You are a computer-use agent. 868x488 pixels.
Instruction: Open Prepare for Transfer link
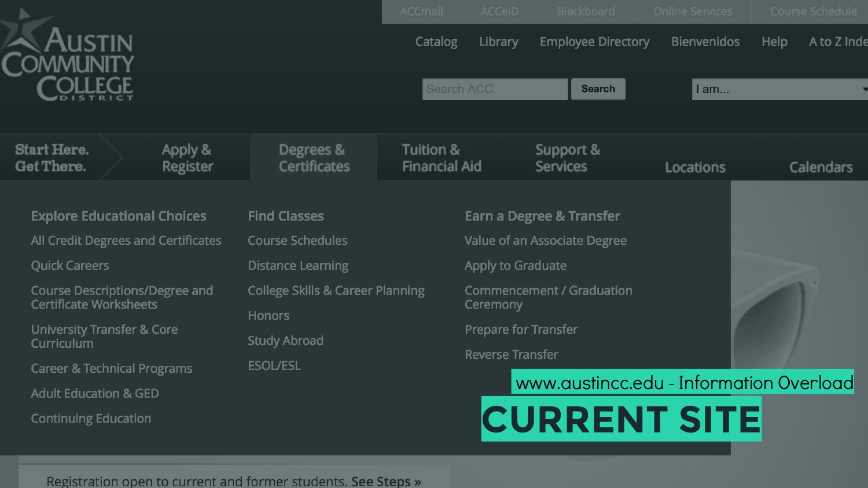coord(521,329)
